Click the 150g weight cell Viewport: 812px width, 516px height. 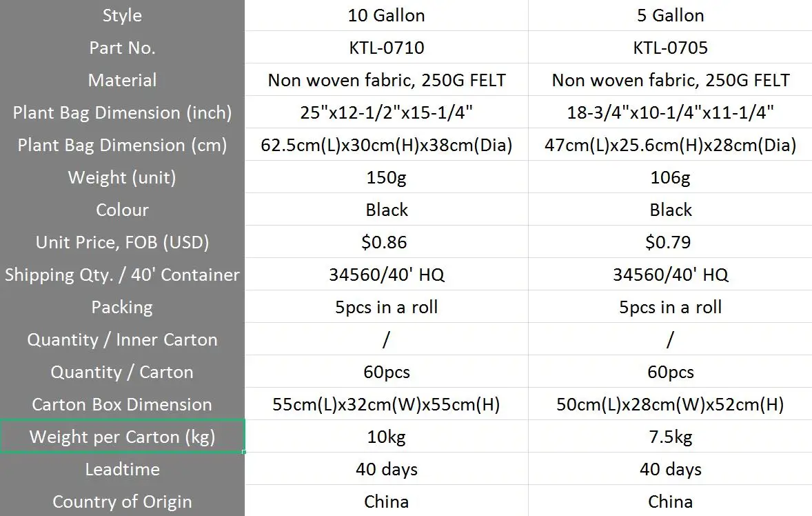click(x=386, y=177)
